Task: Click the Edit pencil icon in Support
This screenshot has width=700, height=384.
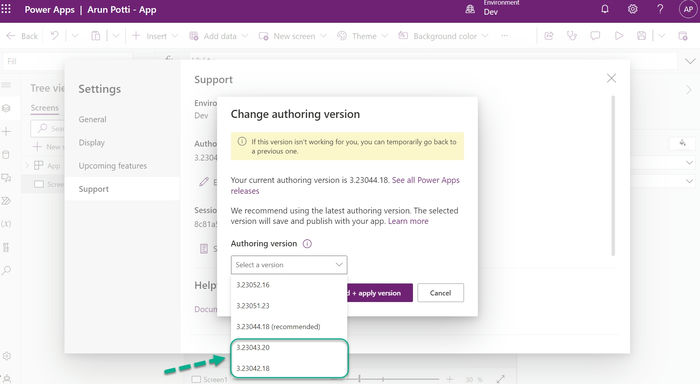Action: tap(204, 182)
